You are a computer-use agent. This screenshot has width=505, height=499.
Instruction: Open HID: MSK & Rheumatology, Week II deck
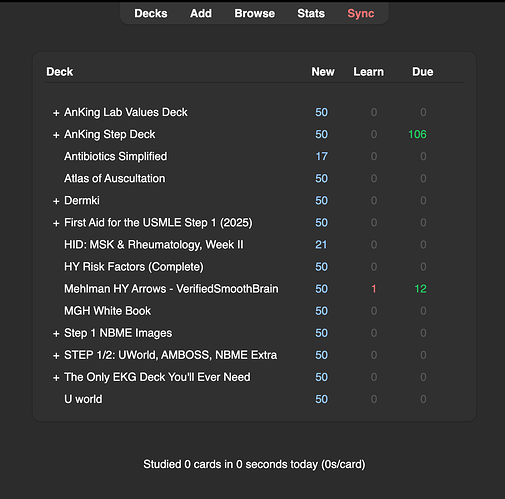tap(154, 245)
